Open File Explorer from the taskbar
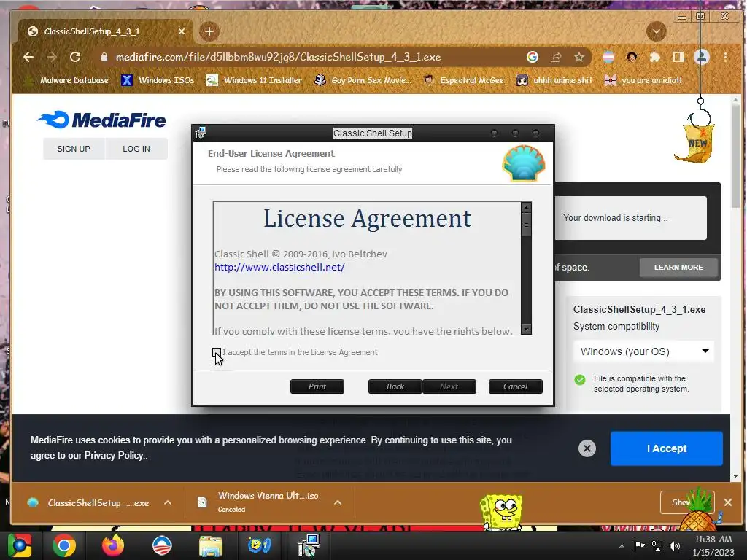The width and height of the screenshot is (747, 560). coord(210,545)
